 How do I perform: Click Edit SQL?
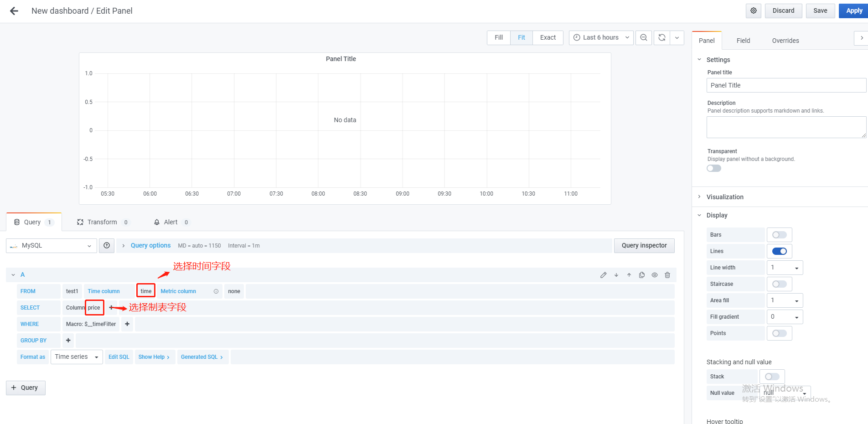click(x=119, y=357)
